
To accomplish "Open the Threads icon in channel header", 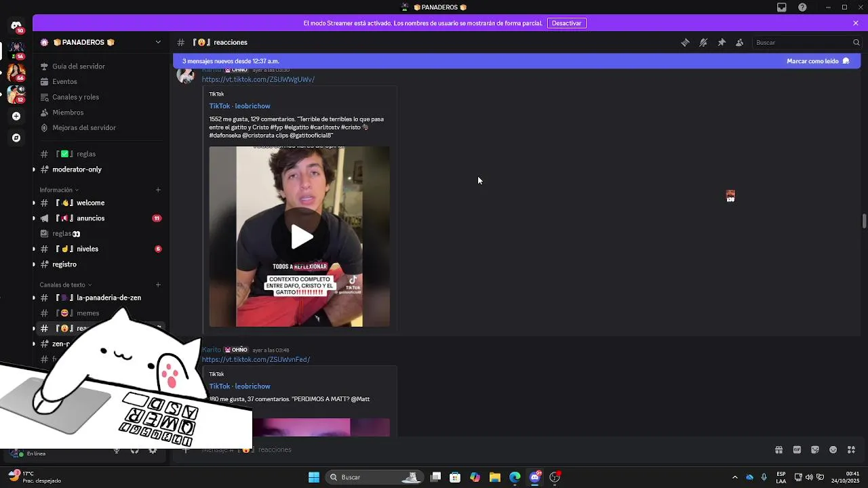I will click(x=685, y=42).
